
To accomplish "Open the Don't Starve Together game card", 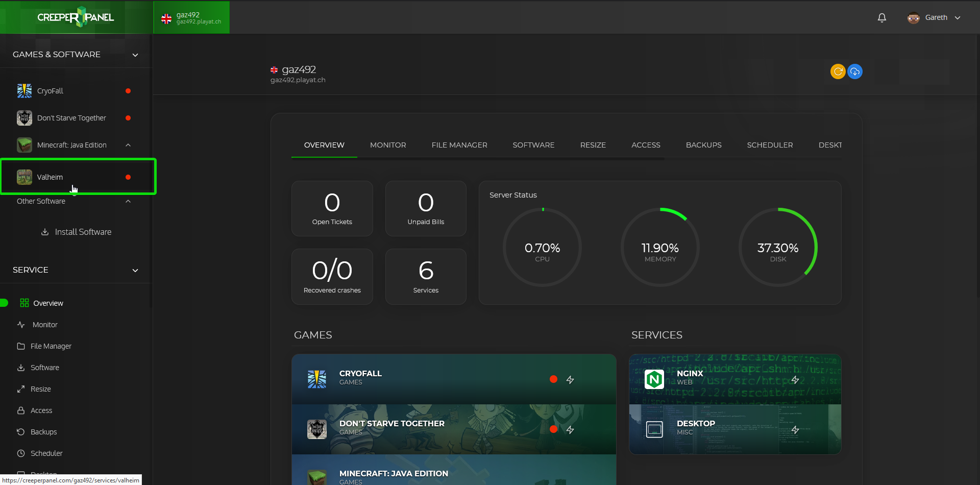I will pyautogui.click(x=454, y=429).
